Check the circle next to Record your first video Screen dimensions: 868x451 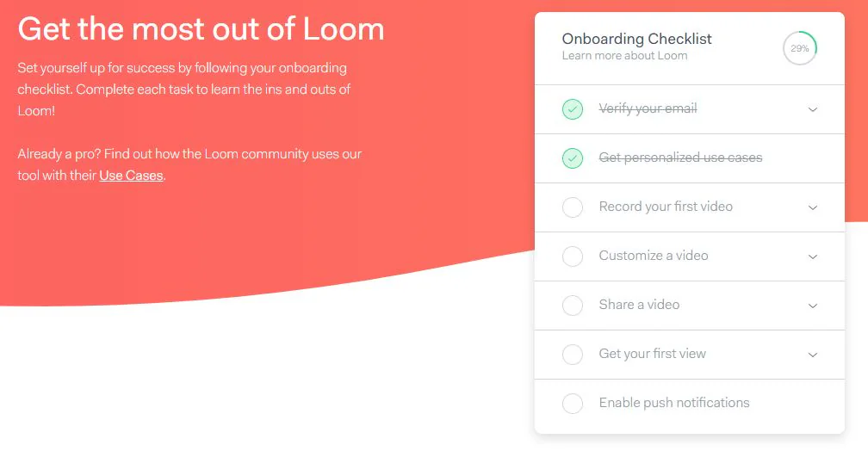point(573,207)
